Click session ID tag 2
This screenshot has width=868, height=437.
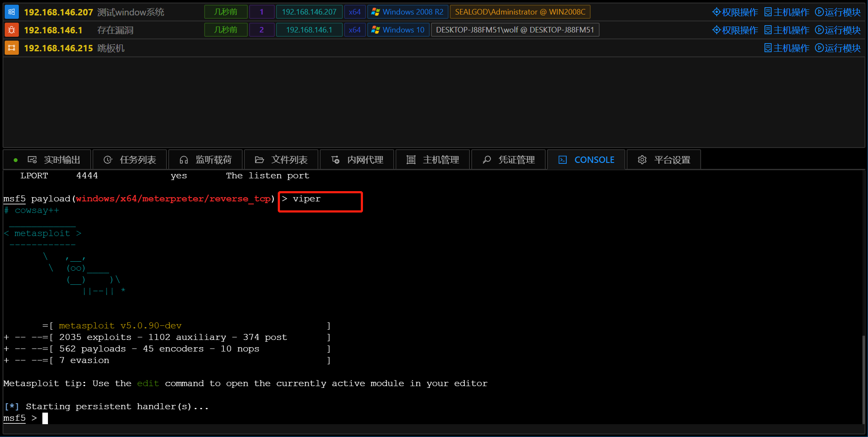(262, 30)
